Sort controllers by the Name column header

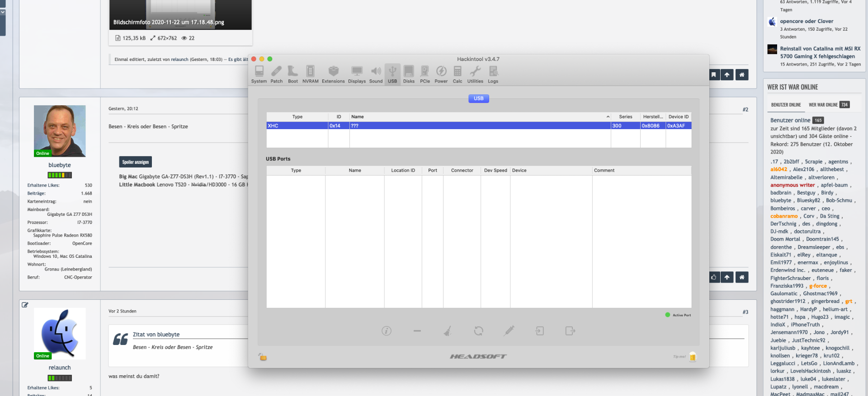(480, 117)
